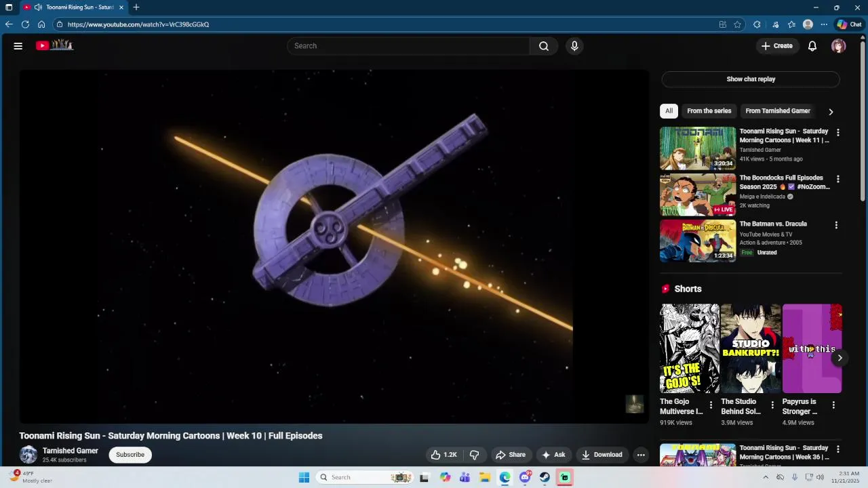Open Discord from the taskbar

point(525,477)
